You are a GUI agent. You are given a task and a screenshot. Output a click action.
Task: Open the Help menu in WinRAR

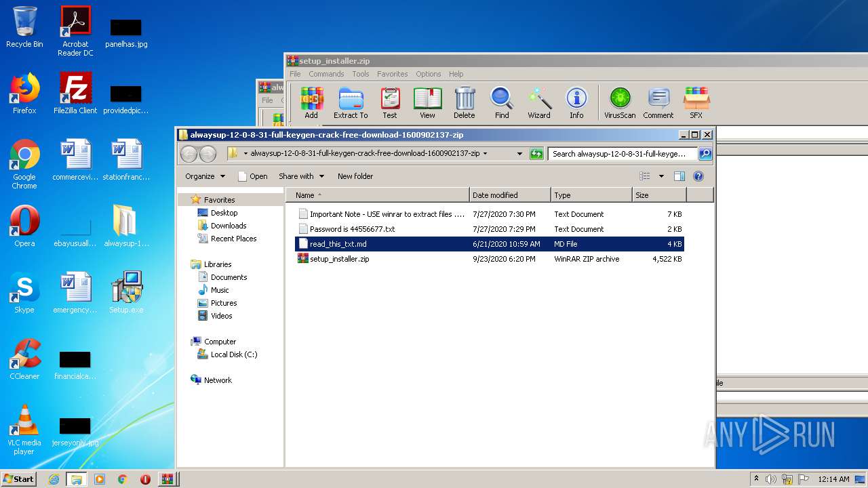coord(456,74)
